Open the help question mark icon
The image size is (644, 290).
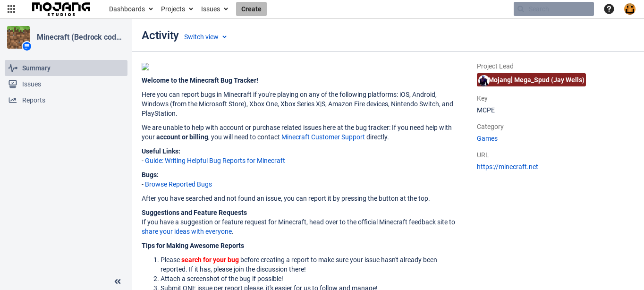coord(609,9)
